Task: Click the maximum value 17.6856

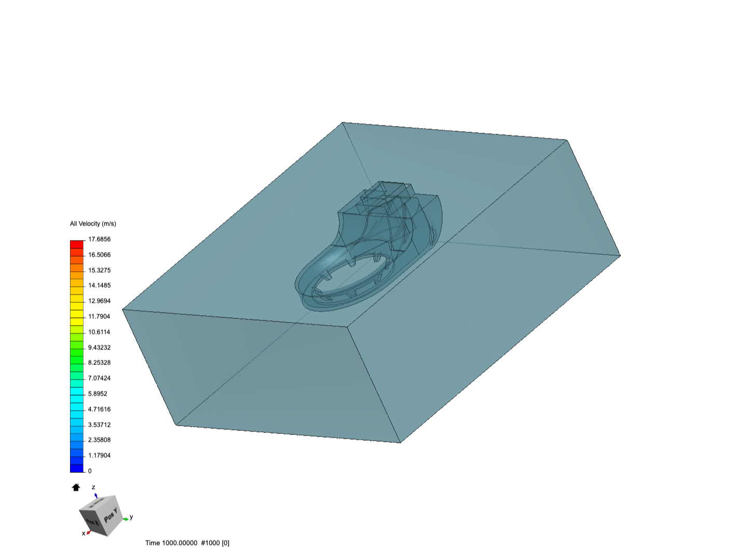Action: pos(99,240)
